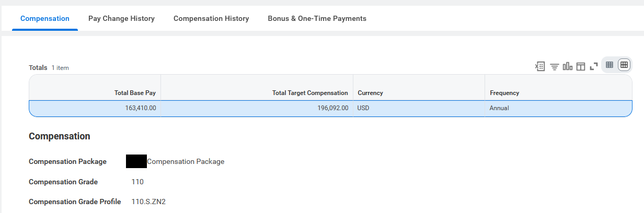Open Compensation Grade 110 link
Screen dimensions: 644x213
[137, 182]
